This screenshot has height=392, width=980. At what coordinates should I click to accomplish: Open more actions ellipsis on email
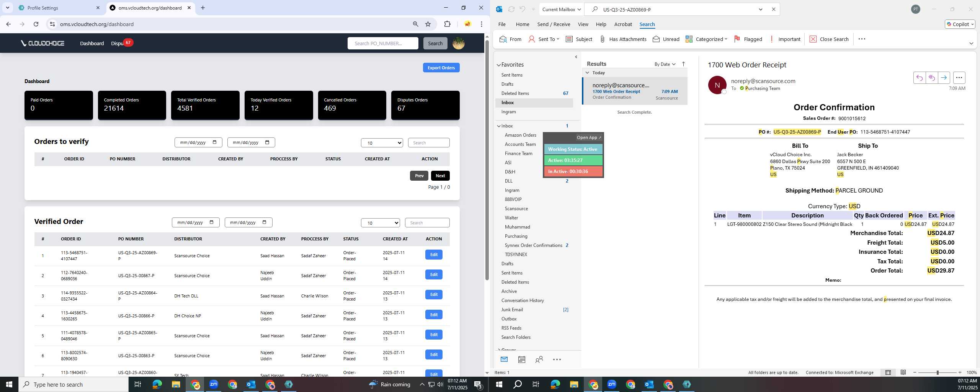click(x=959, y=78)
